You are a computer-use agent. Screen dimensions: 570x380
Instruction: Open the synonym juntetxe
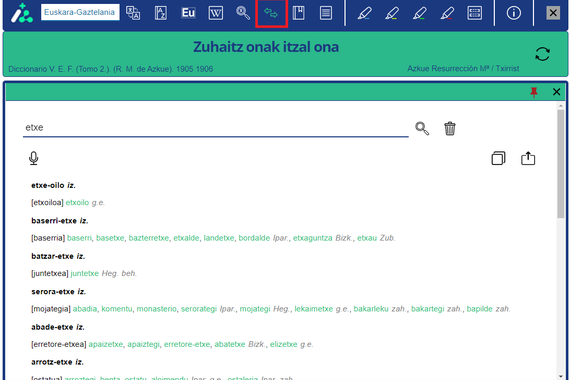pos(84,273)
